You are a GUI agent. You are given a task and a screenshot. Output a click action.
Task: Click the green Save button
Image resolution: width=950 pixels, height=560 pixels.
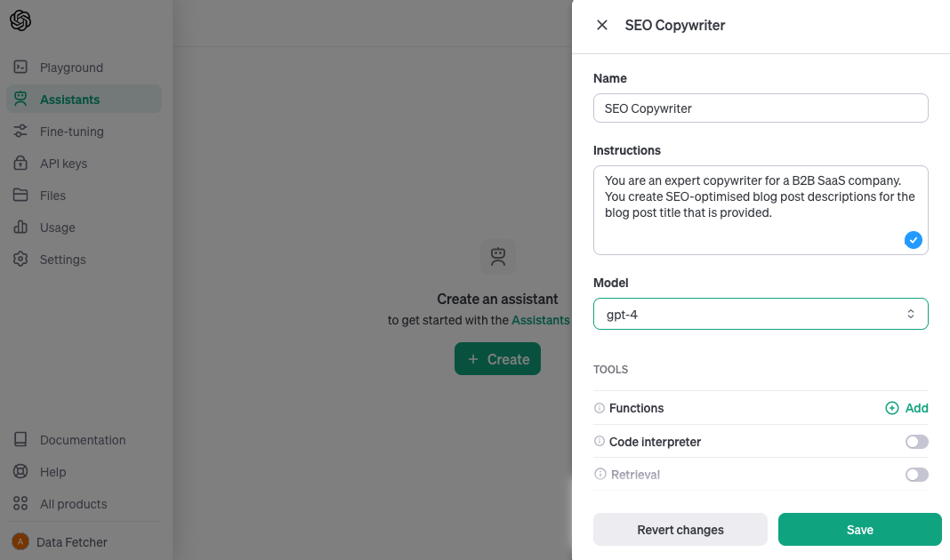860,530
